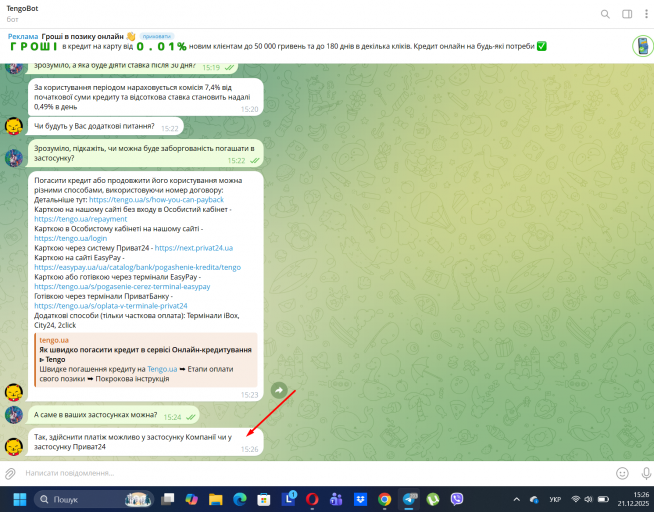The width and height of the screenshot is (654, 512).
Task: Click the battery status tray icon
Action: click(604, 499)
